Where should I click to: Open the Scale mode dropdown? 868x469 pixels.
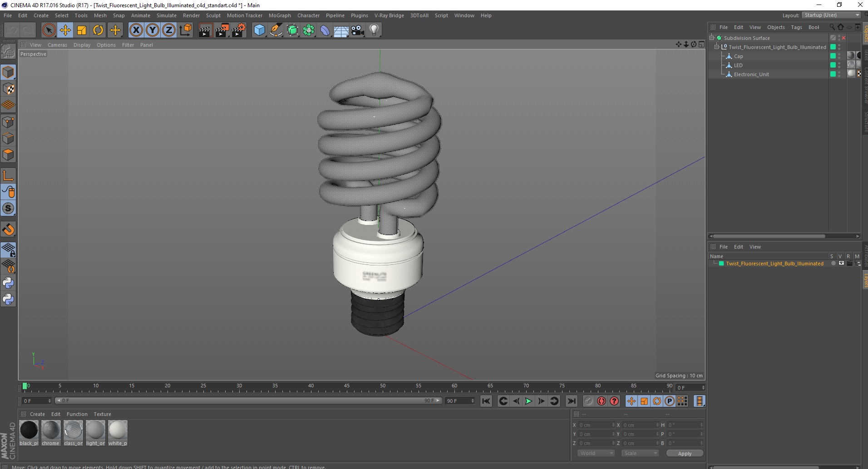pyautogui.click(x=640, y=453)
